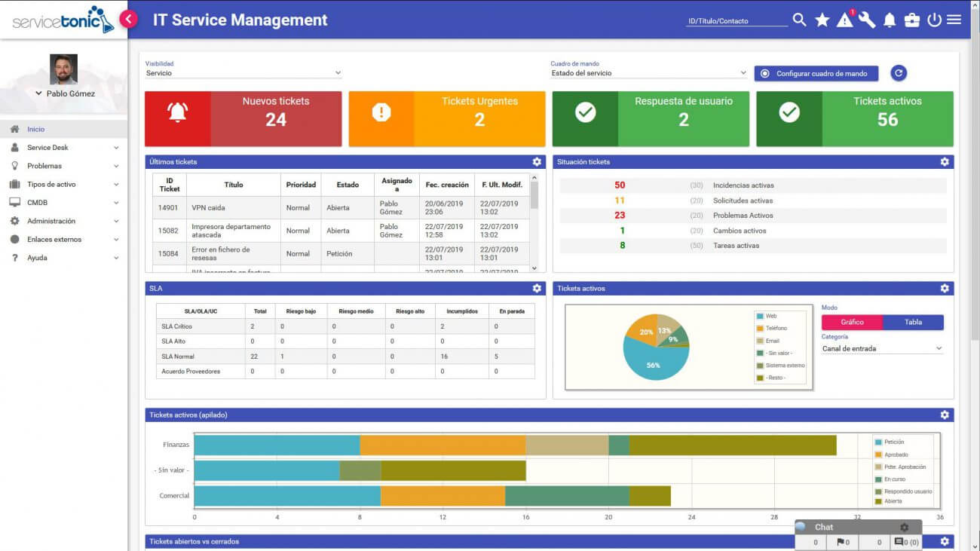The image size is (980, 551).
Task: Open the alerts warning triangle icon
Action: click(x=844, y=20)
